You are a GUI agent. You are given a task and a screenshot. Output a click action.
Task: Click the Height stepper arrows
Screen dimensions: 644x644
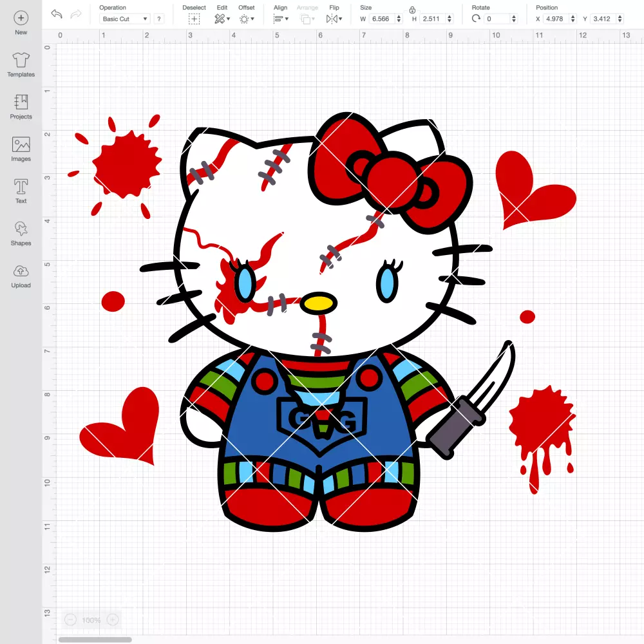tap(450, 19)
